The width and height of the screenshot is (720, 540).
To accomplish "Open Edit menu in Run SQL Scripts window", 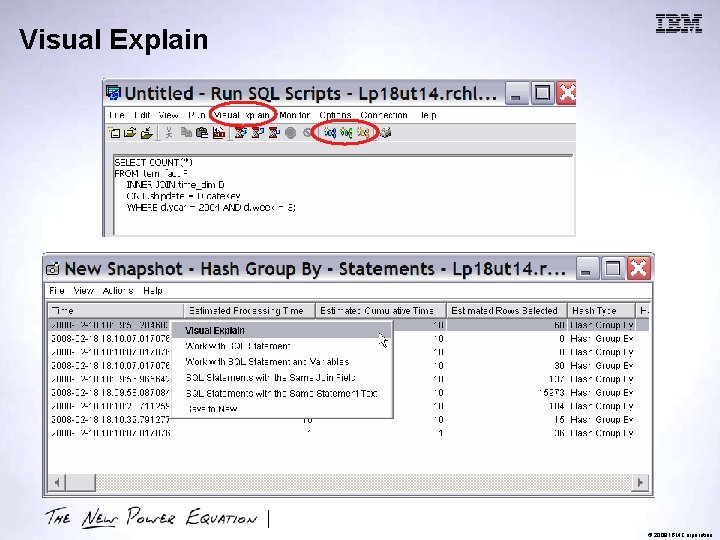I will click(142, 115).
